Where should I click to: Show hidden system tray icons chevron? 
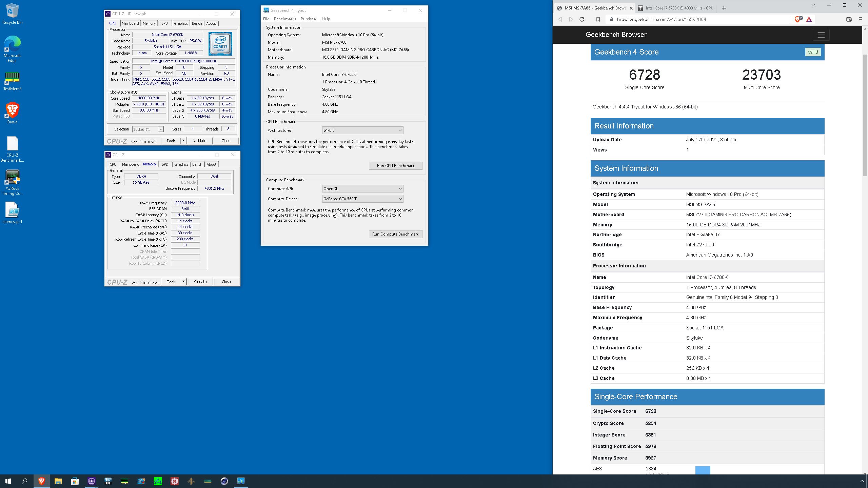coord(862,481)
